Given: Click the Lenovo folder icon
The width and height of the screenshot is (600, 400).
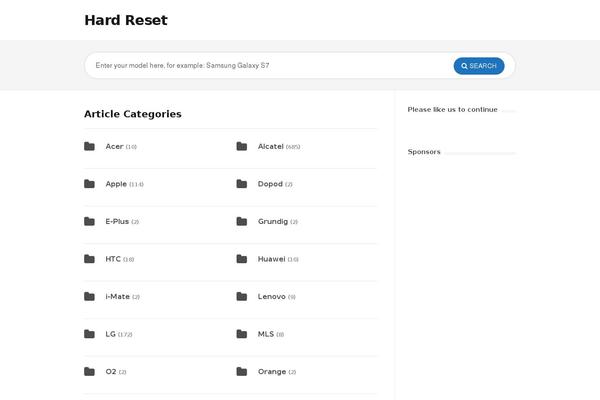Looking at the screenshot, I should tap(241, 296).
